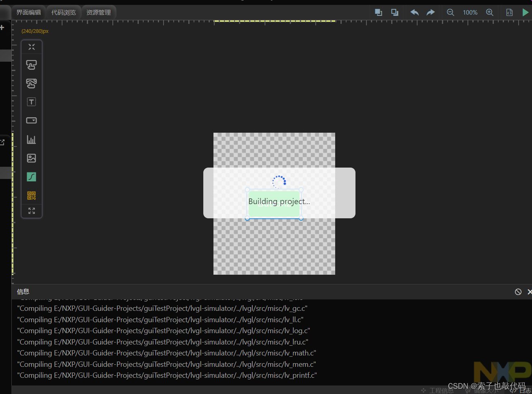Zoom out the canvas

click(450, 12)
